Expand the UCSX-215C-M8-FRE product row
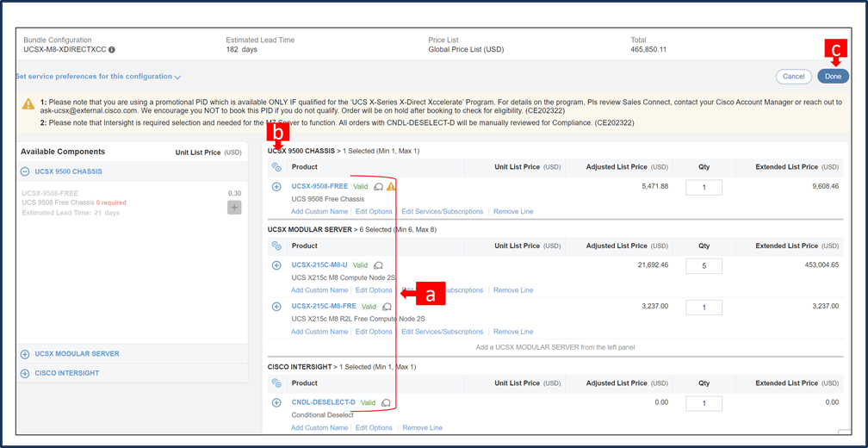 276,306
